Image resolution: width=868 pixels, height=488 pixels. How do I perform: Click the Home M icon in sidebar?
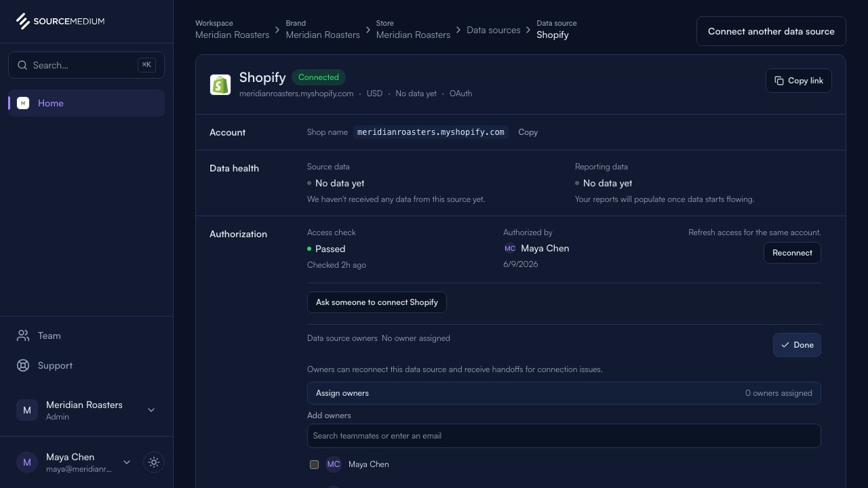[x=23, y=103]
